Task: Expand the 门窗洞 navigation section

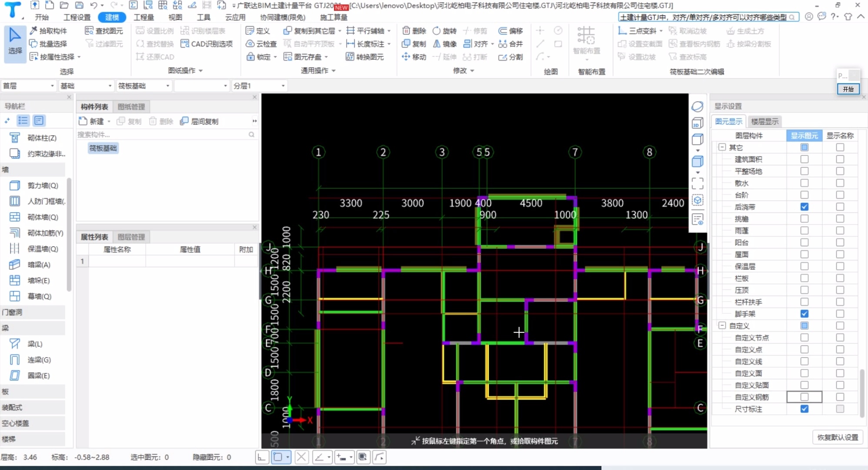Action: 33,312
